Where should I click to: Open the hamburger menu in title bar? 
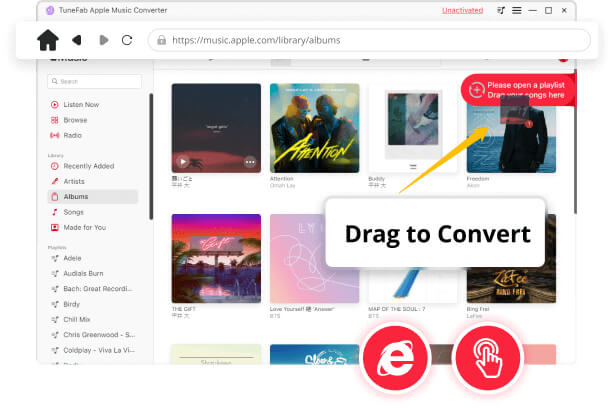pos(516,11)
